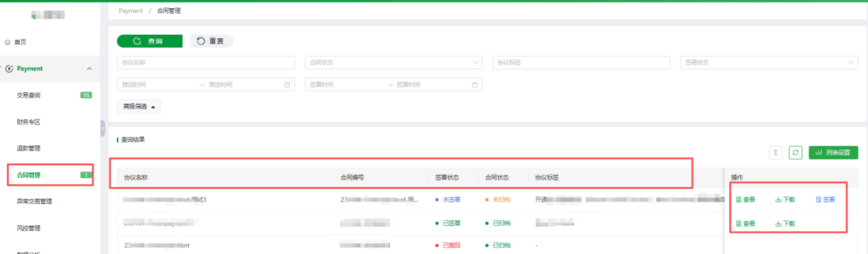
Task: Click the 未签署 status cell
Action: [448, 199]
